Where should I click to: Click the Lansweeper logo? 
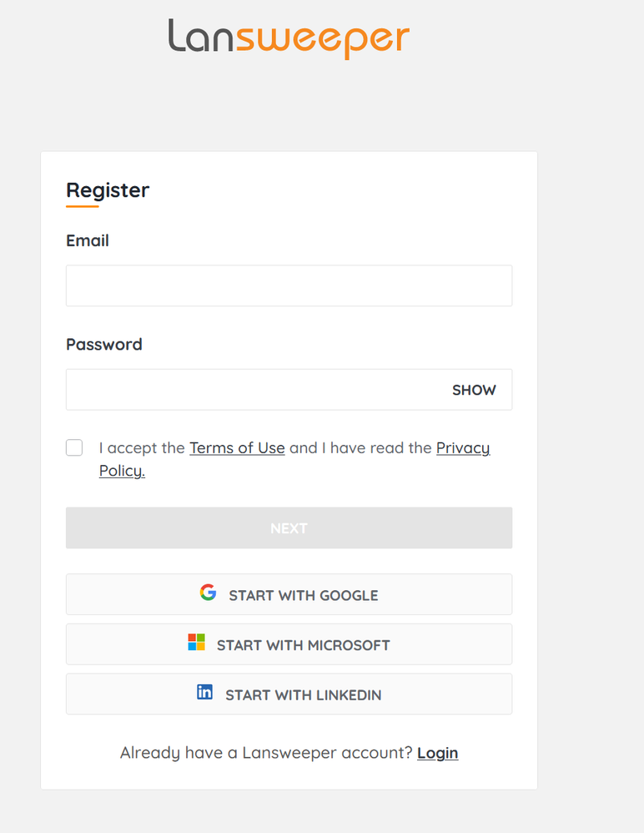[289, 38]
